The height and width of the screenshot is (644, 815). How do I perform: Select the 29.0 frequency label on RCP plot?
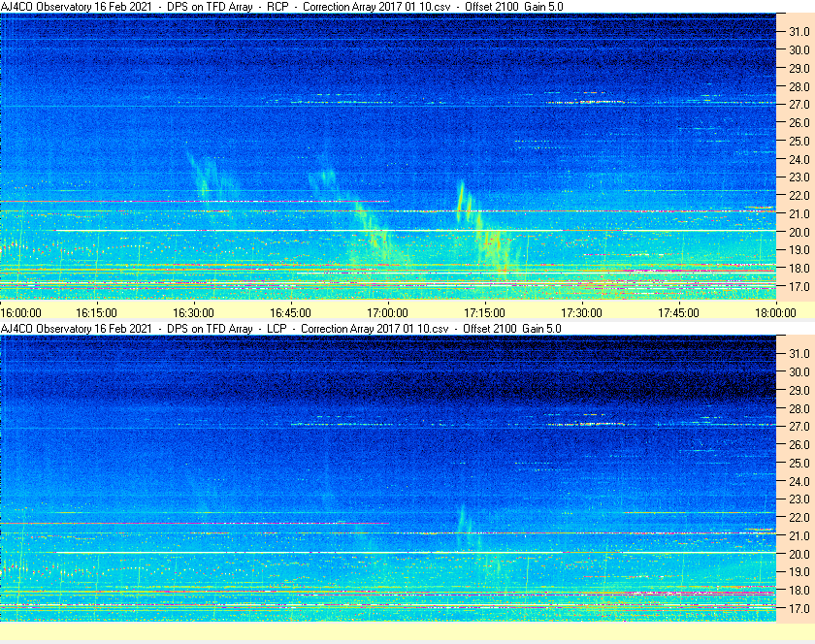(x=799, y=68)
